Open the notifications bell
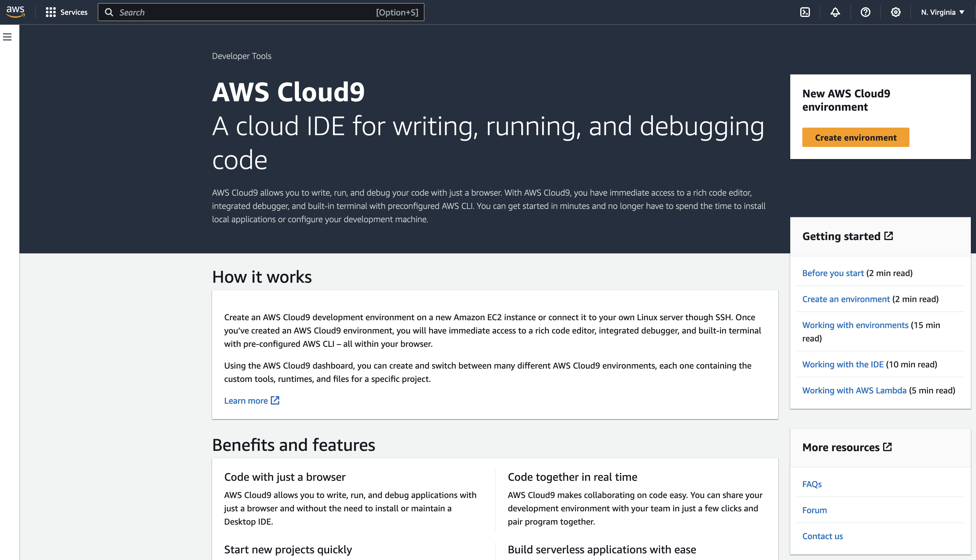Viewport: 976px width, 560px height. pos(835,12)
